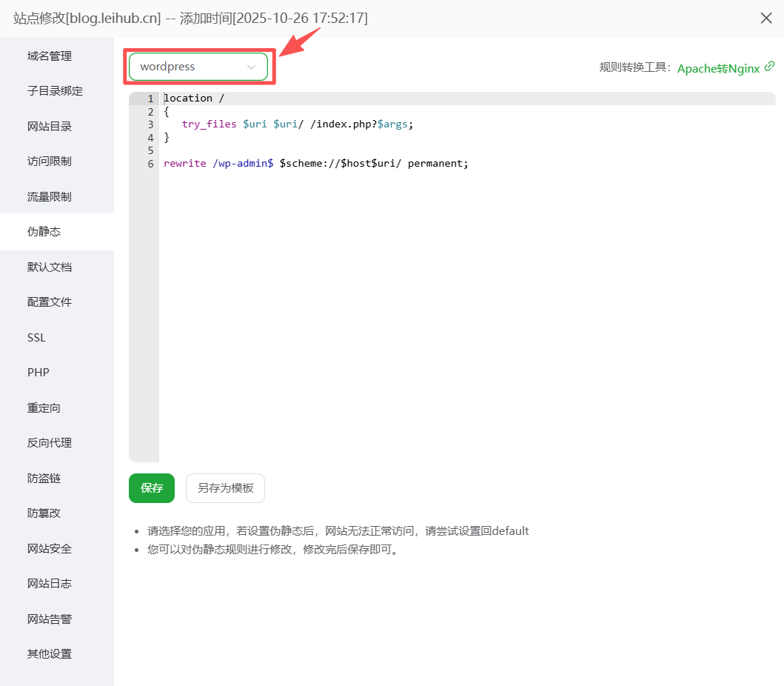Viewport: 784px width, 686px height.
Task: Go to the 反向代理 tab
Action: (x=50, y=443)
